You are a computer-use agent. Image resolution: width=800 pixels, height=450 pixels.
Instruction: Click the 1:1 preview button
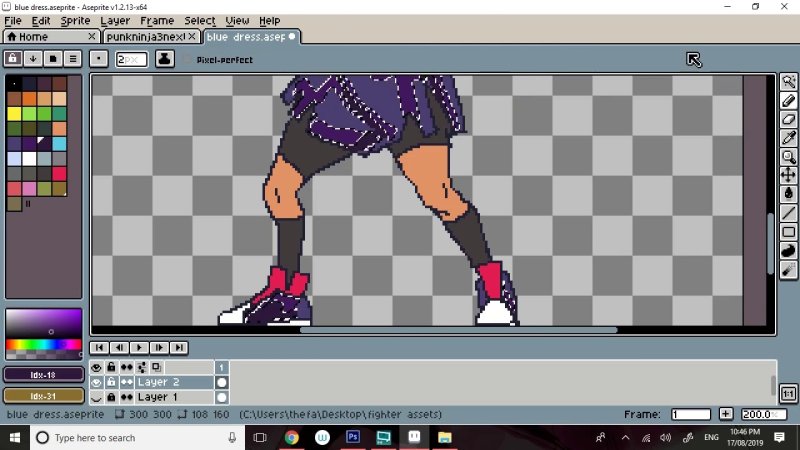click(788, 393)
